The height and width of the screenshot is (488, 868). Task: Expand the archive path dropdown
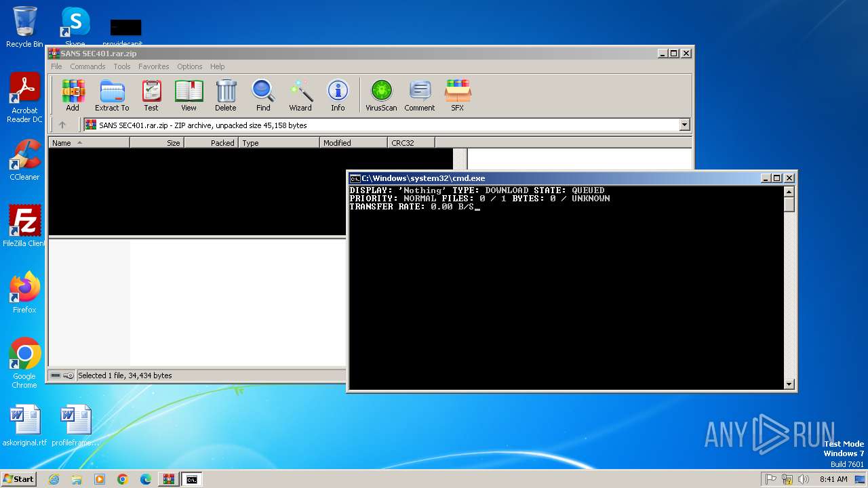[684, 125]
